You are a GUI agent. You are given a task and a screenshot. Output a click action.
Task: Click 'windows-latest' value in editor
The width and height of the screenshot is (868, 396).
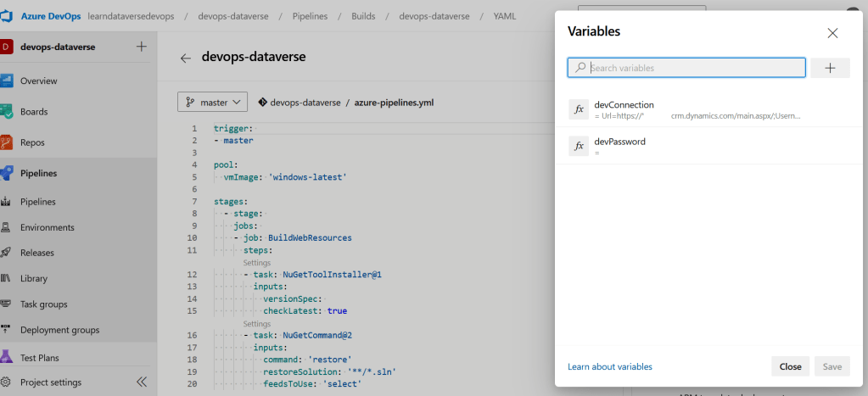[308, 177]
